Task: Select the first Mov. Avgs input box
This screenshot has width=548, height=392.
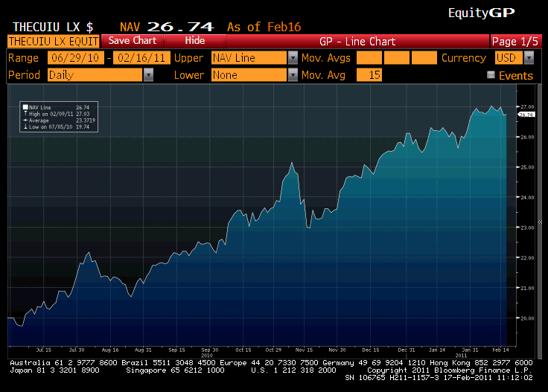Action: tap(369, 57)
